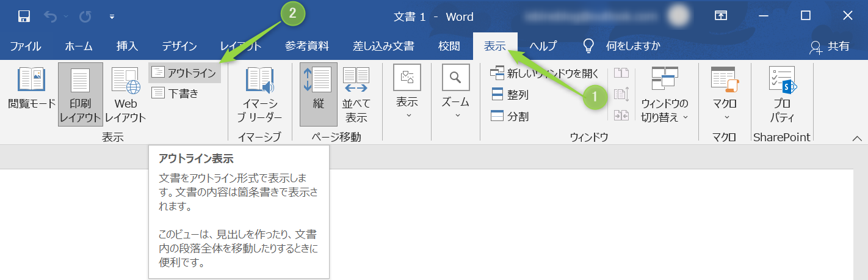This screenshot has height=280, width=868.
Task: Click 整列 to arrange all windows
Action: pyautogui.click(x=510, y=95)
